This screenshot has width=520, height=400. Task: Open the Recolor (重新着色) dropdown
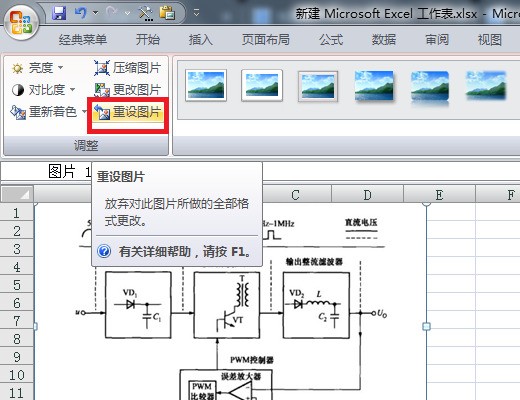coord(48,112)
